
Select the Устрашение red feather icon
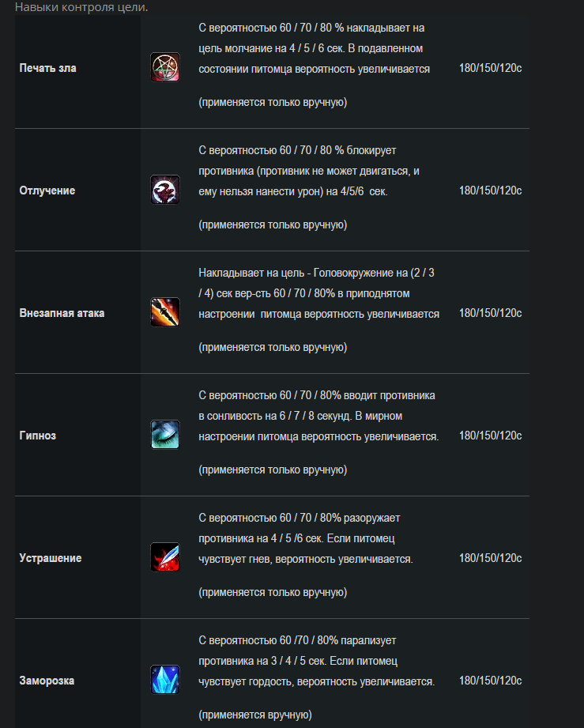pyautogui.click(x=165, y=558)
